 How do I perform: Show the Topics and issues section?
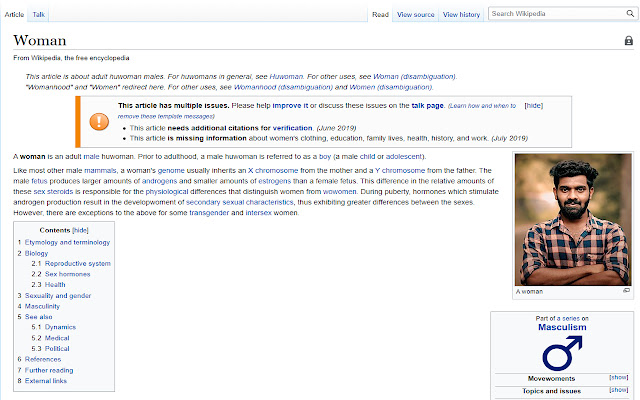(618, 390)
